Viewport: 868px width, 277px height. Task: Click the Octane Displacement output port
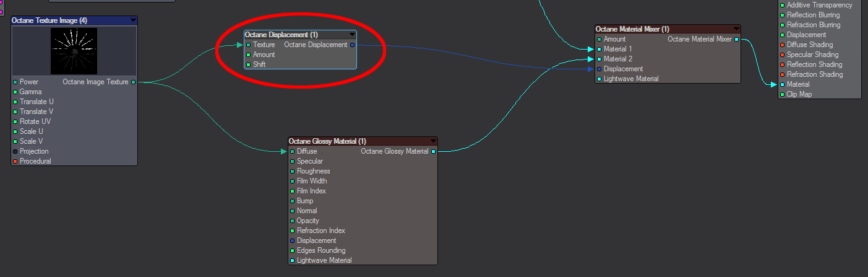click(x=353, y=45)
